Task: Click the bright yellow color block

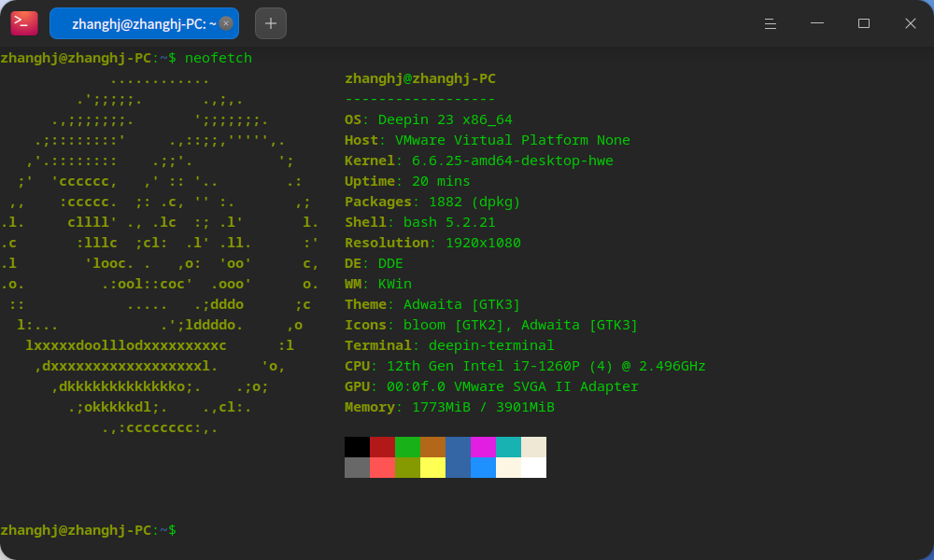Action: (x=433, y=468)
